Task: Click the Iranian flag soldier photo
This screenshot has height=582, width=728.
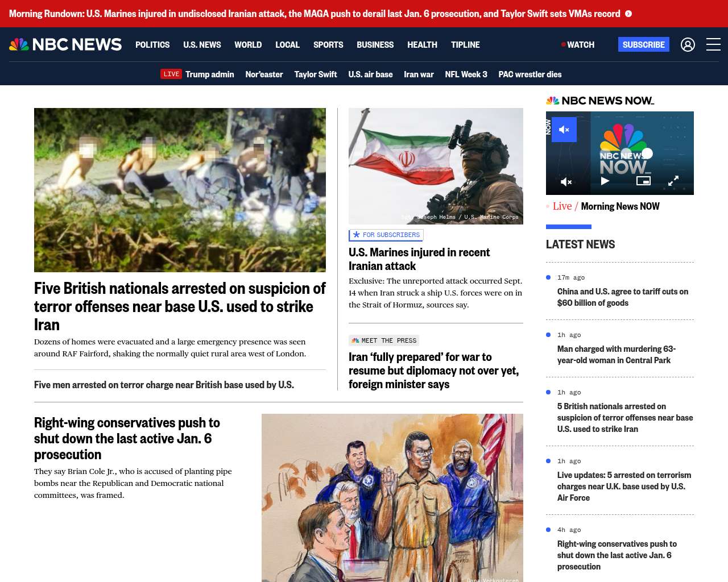Action: [436, 166]
